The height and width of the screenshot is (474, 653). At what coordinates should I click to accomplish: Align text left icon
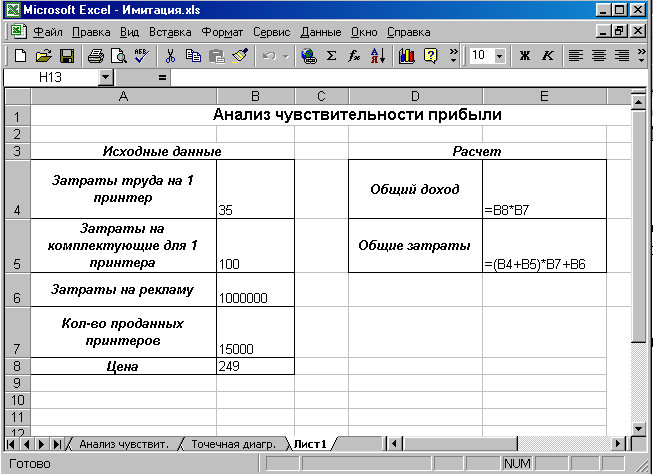576,55
